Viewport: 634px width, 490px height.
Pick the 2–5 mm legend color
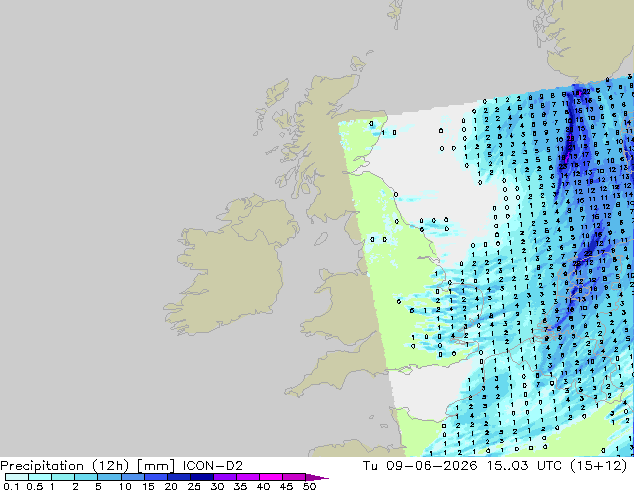pos(86,477)
